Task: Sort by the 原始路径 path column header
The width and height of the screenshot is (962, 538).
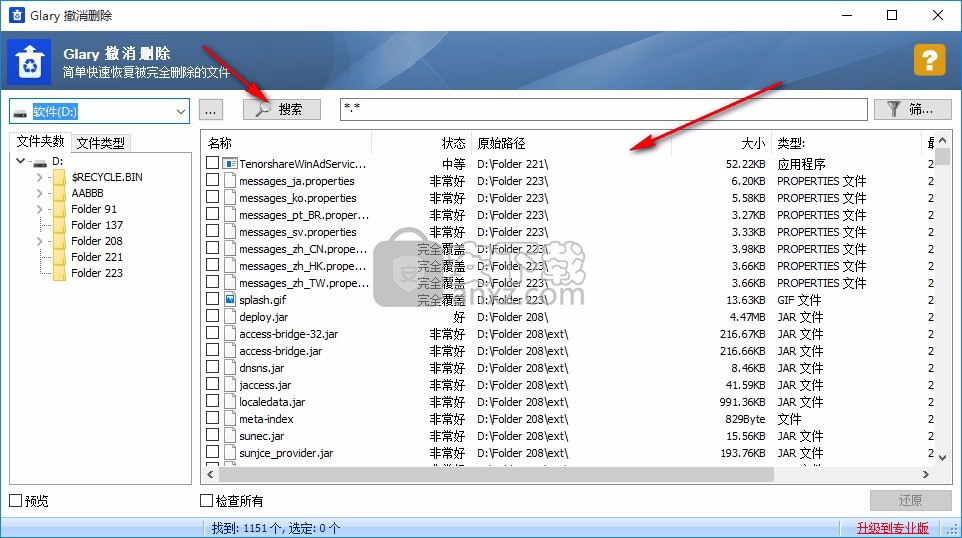Action: point(571,143)
